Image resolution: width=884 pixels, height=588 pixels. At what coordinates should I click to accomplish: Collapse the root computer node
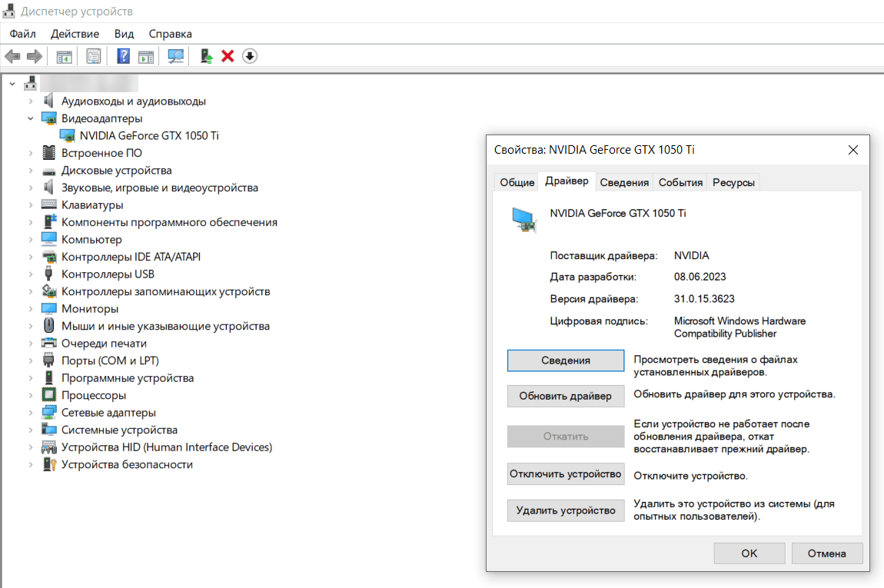pyautogui.click(x=12, y=84)
